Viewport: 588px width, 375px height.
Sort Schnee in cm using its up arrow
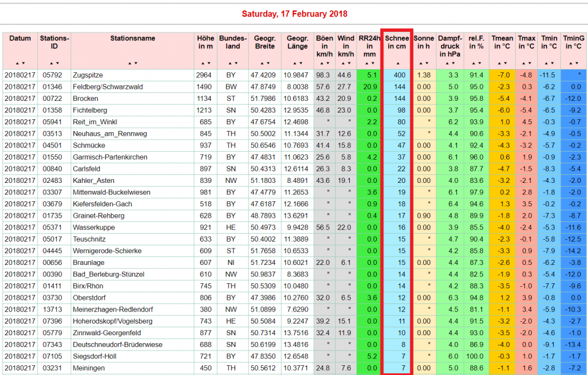click(397, 63)
